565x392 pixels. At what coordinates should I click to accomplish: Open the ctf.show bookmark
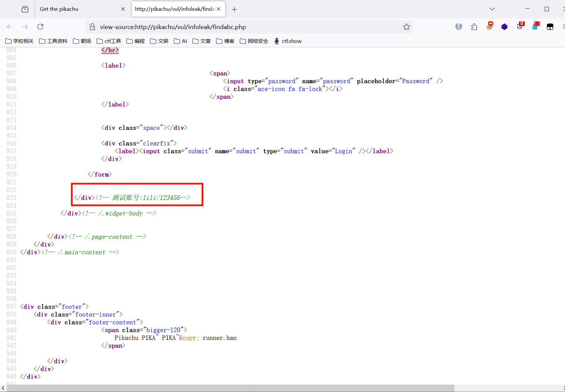[x=288, y=41]
